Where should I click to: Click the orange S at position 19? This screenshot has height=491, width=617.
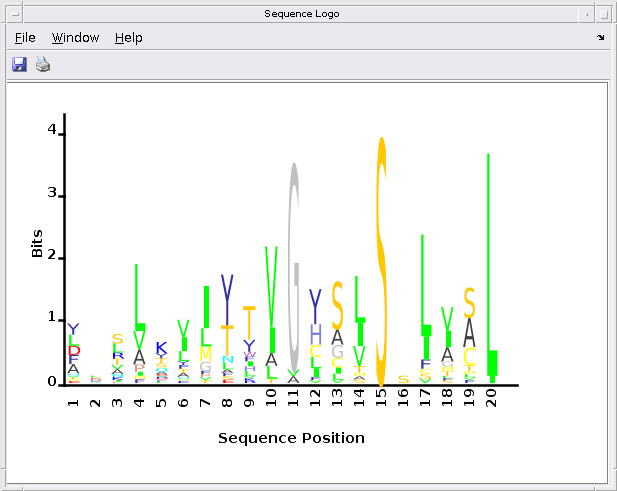pos(469,303)
